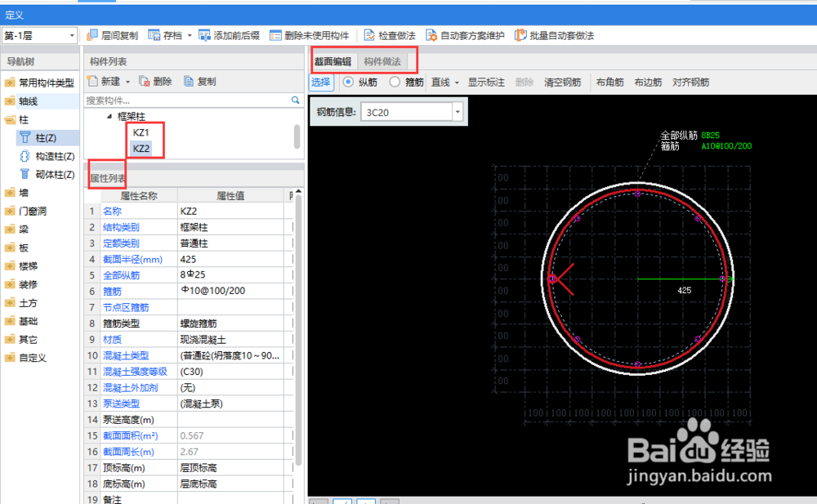This screenshot has width=817, height=504.
Task: Switch to the 构件做法 tab
Action: click(x=382, y=61)
